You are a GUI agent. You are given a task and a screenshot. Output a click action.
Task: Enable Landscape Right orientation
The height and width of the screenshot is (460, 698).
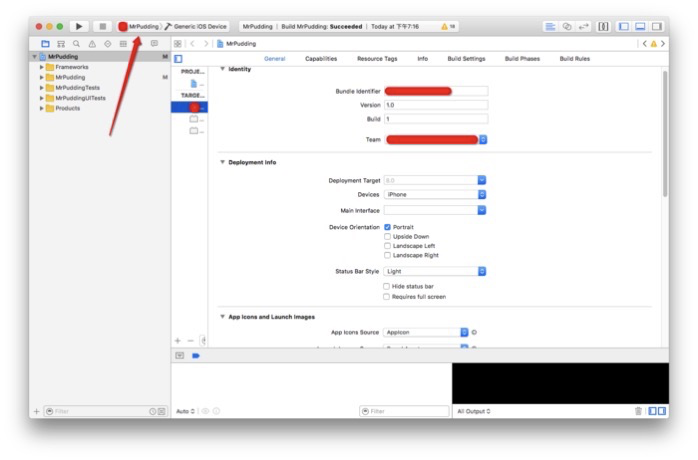coord(387,255)
